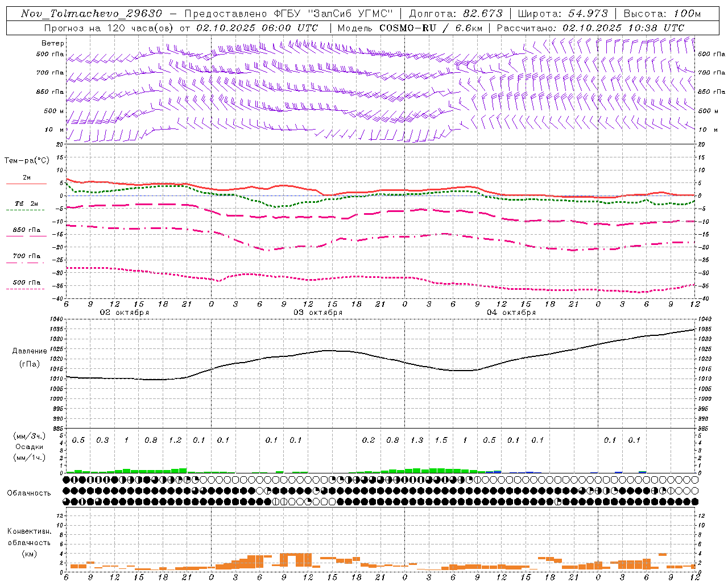
Task: Click the Осадки panel label
Action: click(30, 447)
